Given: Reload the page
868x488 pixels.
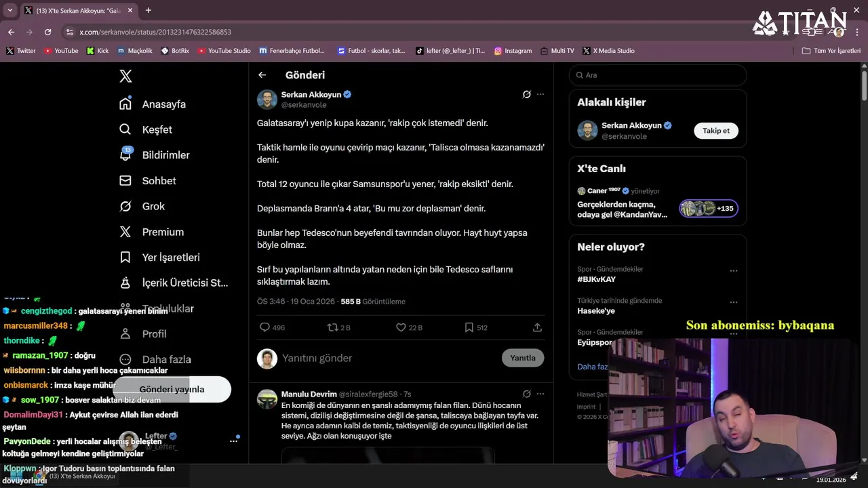Looking at the screenshot, I should pos(47,32).
